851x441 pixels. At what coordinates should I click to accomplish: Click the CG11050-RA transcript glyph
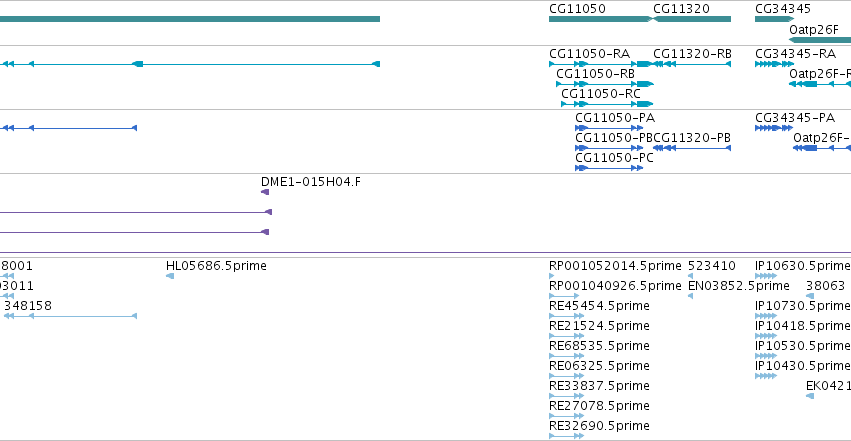(x=600, y=64)
